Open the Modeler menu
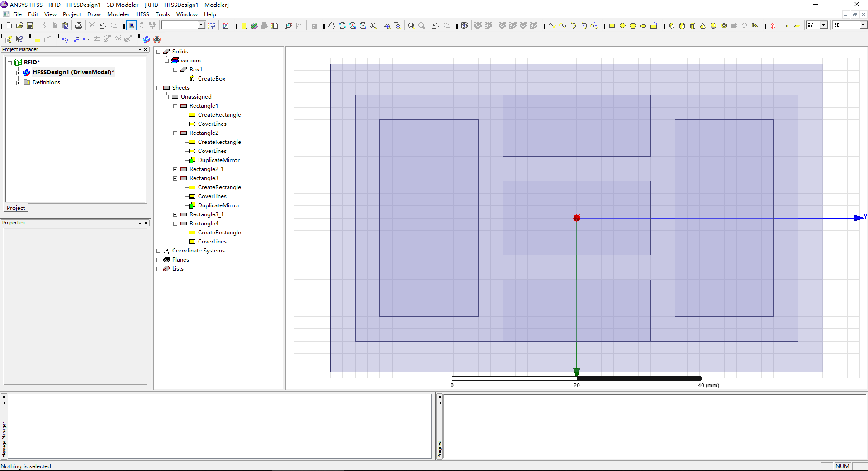 (x=118, y=14)
